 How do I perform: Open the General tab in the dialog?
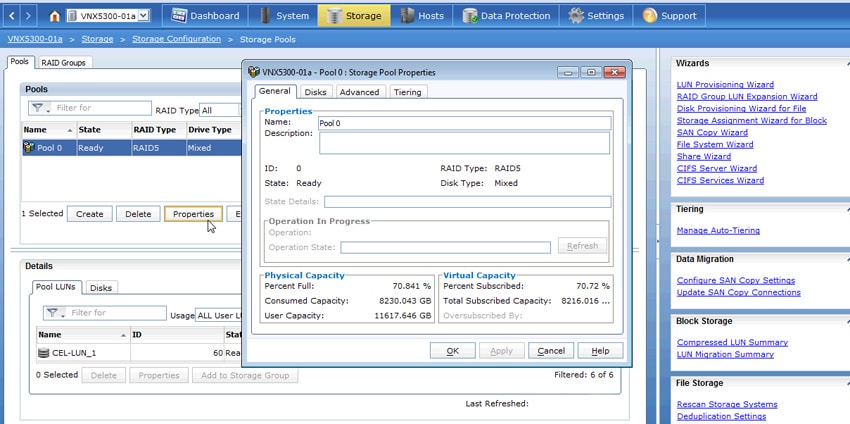pos(275,91)
